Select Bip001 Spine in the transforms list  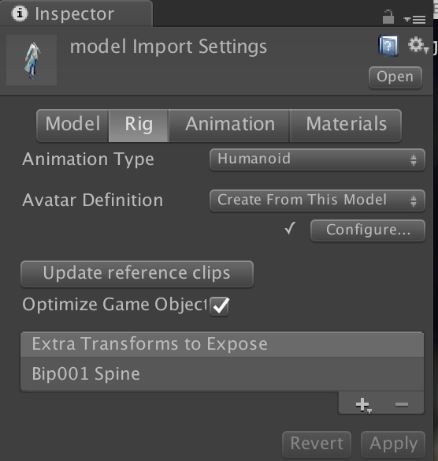pos(222,374)
